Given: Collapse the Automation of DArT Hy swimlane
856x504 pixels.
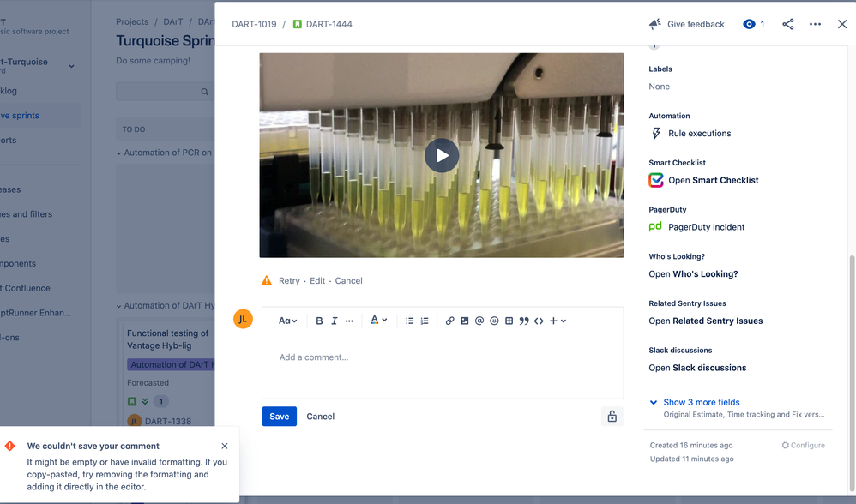Looking at the screenshot, I should point(118,306).
